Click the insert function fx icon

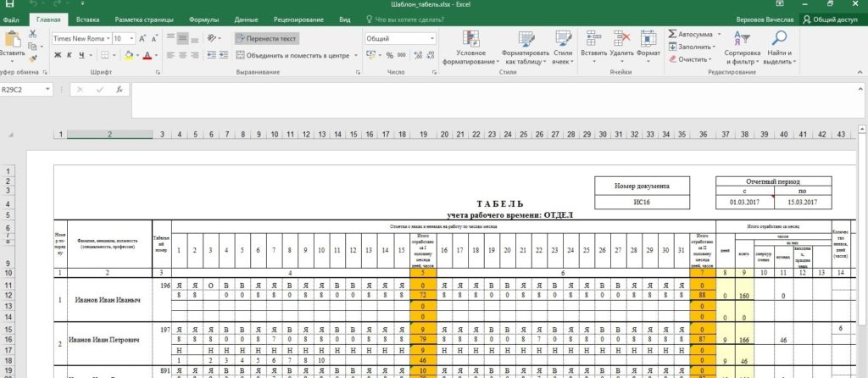coord(119,90)
